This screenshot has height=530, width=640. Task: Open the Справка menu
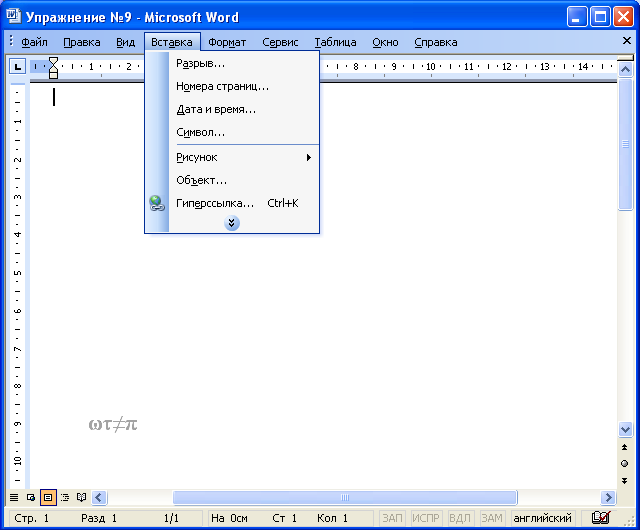click(x=436, y=42)
